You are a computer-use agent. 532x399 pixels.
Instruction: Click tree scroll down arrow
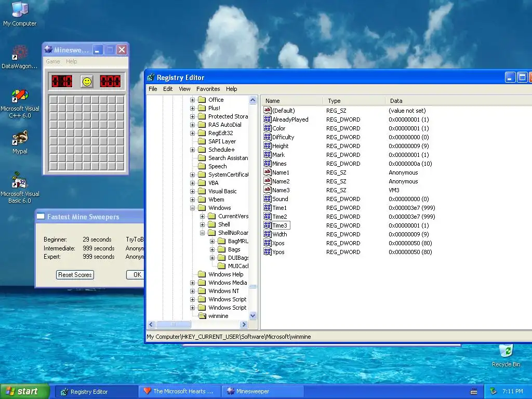click(x=253, y=316)
